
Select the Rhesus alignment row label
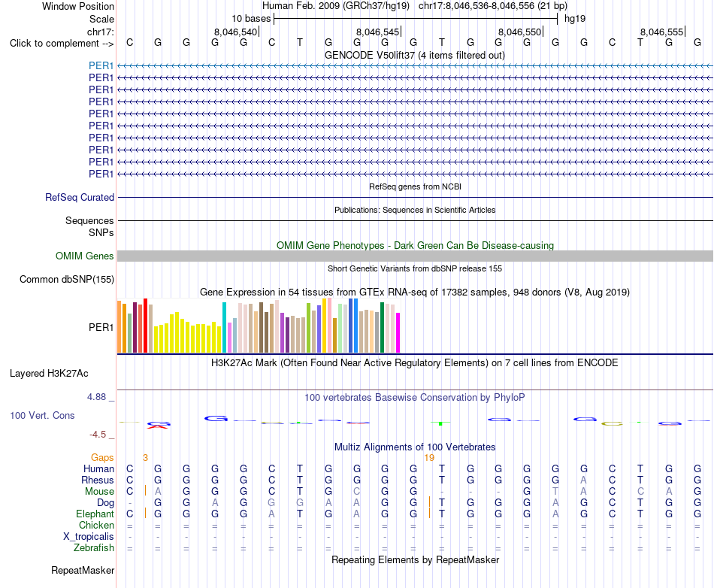[x=98, y=480]
